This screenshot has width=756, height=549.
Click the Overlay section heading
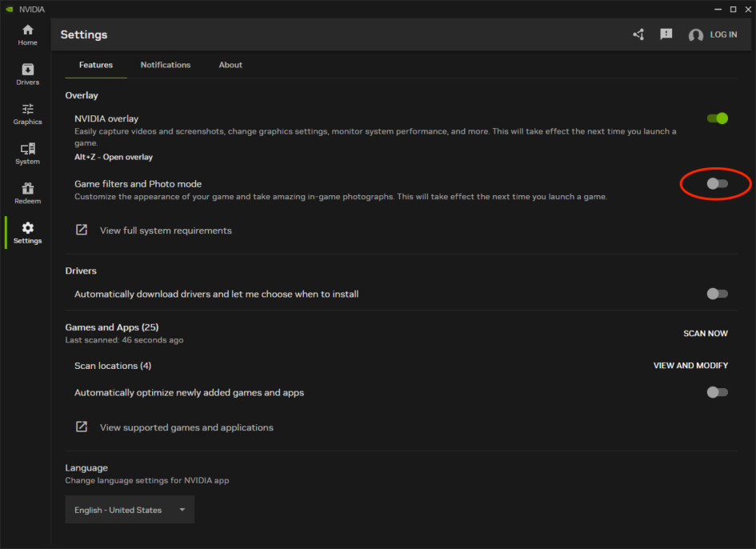(x=82, y=95)
